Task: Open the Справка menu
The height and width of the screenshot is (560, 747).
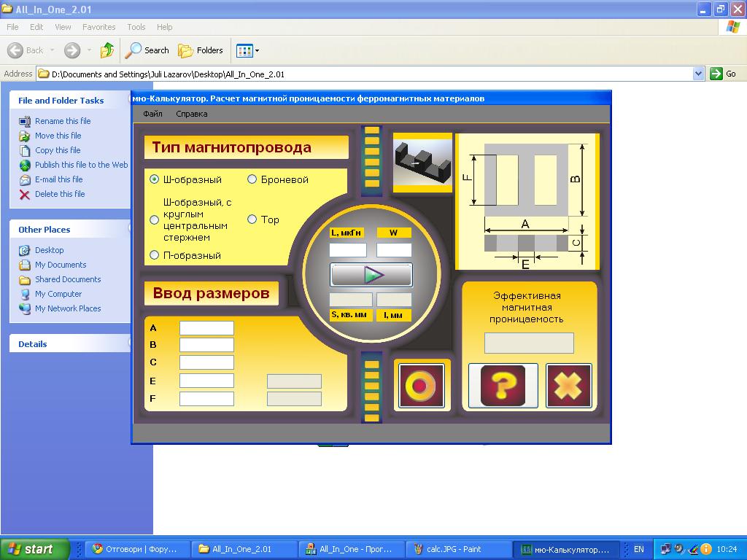Action: pyautogui.click(x=192, y=114)
